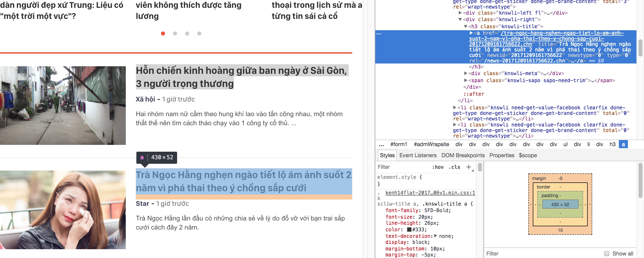
Task: Click the #333 color swatch
Action: (409, 230)
